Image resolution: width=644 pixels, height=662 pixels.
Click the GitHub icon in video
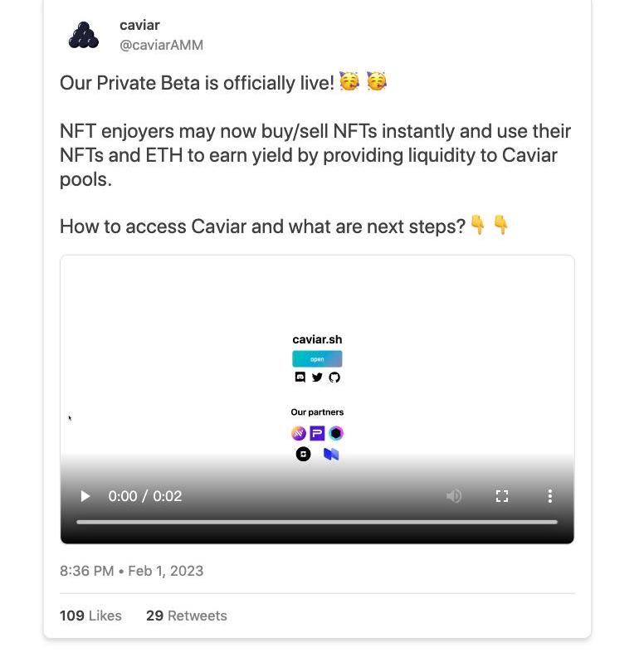[x=334, y=377]
